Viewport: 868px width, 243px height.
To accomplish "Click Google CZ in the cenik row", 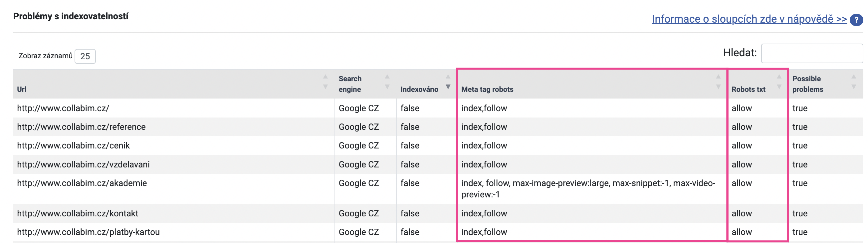I will [358, 145].
